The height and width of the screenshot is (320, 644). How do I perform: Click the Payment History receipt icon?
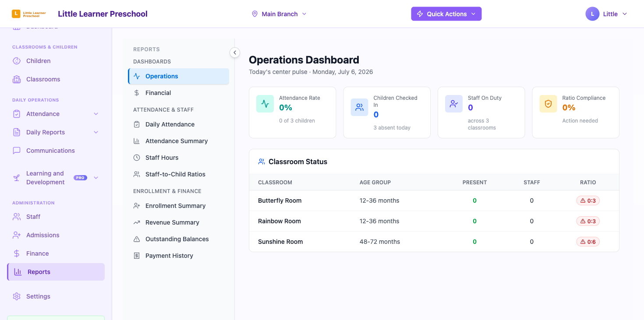point(137,256)
